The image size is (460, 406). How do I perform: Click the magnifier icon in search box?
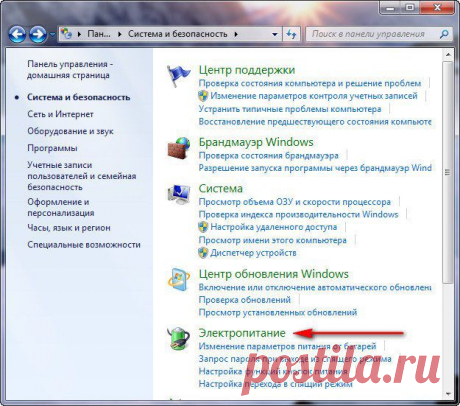[x=444, y=34]
